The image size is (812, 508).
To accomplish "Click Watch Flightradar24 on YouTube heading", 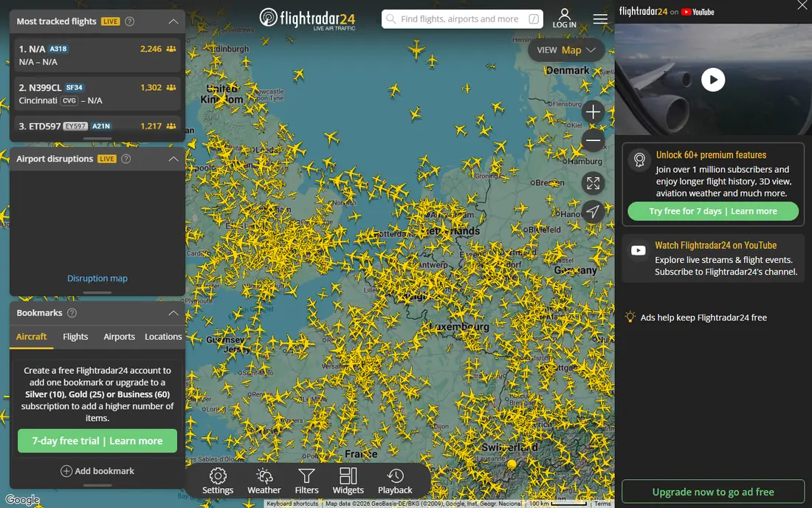I will click(716, 245).
